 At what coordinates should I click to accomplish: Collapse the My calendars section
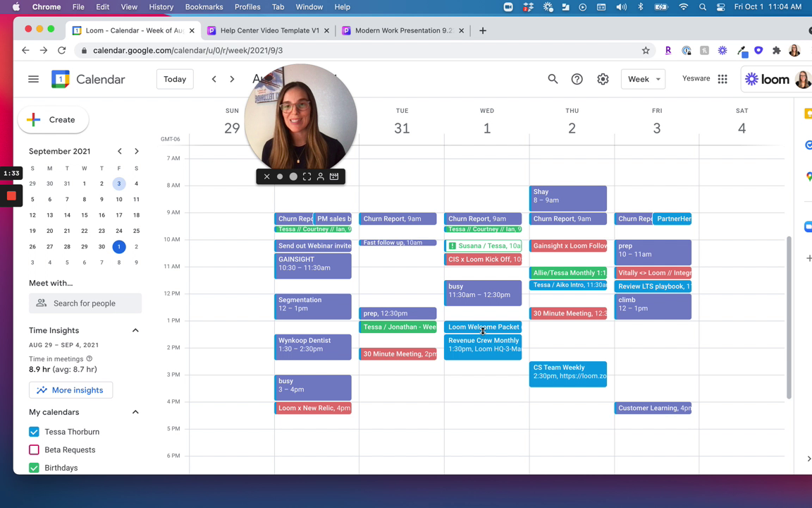(x=135, y=411)
